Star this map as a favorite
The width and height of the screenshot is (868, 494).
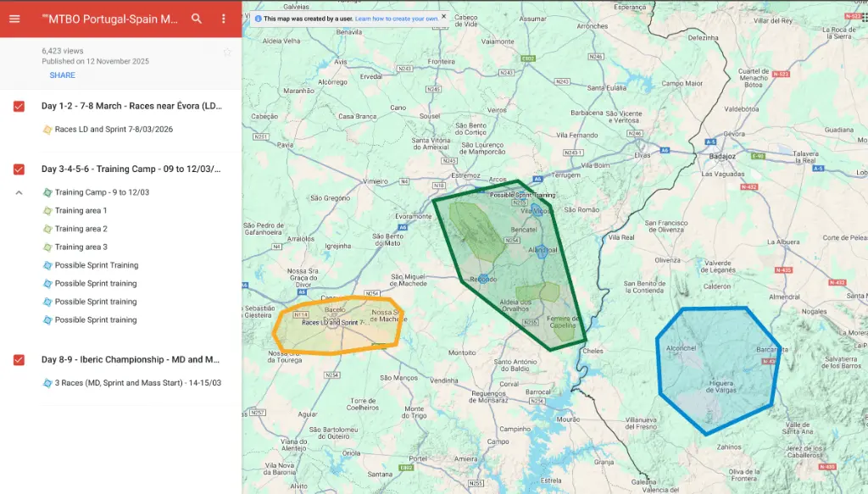(227, 53)
